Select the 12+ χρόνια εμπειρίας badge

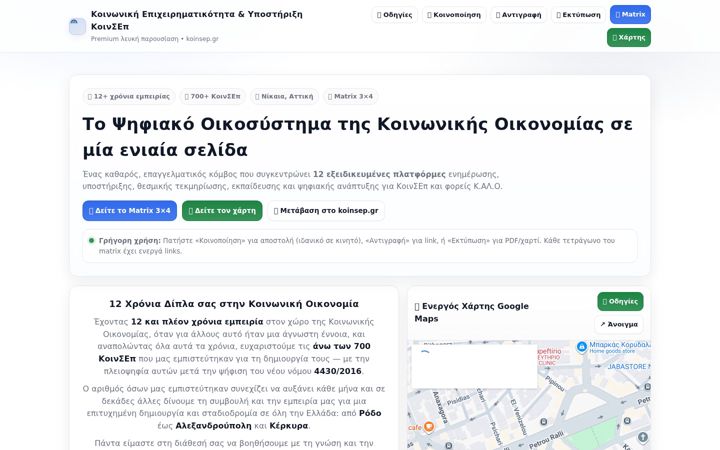pyautogui.click(x=129, y=96)
